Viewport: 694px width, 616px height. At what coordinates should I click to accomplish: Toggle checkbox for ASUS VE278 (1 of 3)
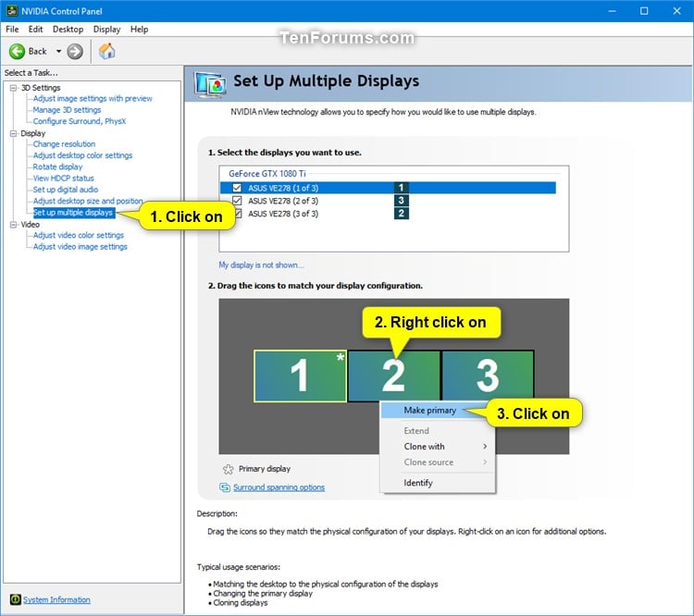point(237,188)
